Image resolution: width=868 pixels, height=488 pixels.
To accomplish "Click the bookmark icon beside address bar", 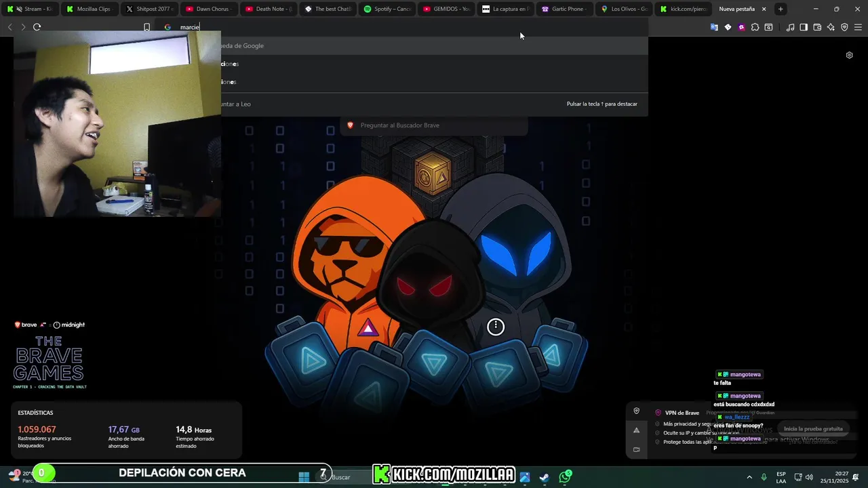I will 146,27.
